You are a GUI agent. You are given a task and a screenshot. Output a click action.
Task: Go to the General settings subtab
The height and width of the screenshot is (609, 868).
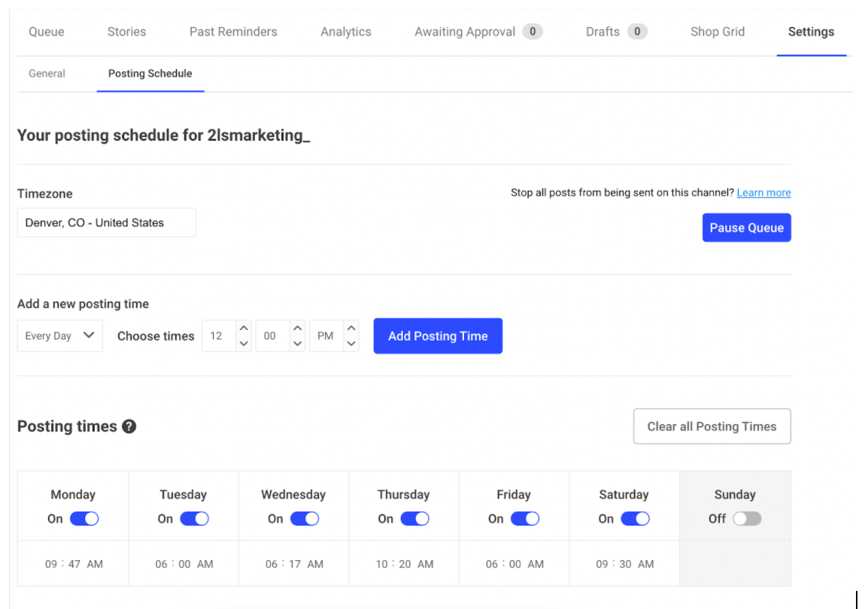(x=47, y=74)
